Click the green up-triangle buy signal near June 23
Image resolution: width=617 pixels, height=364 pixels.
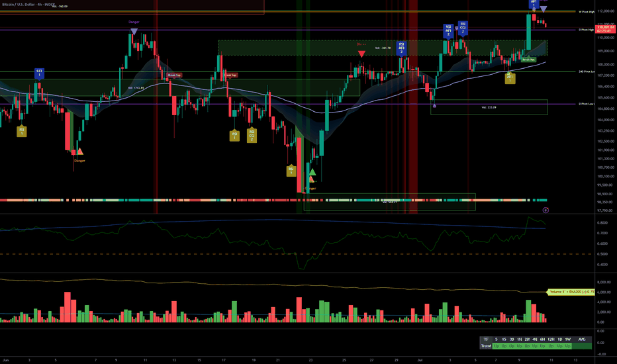(312, 172)
